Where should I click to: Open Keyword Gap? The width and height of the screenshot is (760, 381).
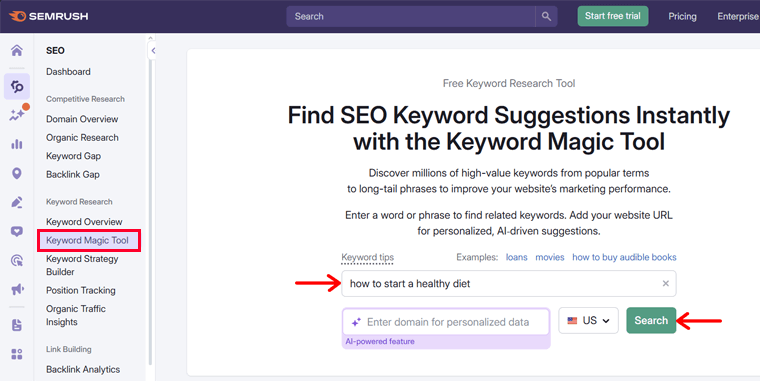tap(74, 156)
